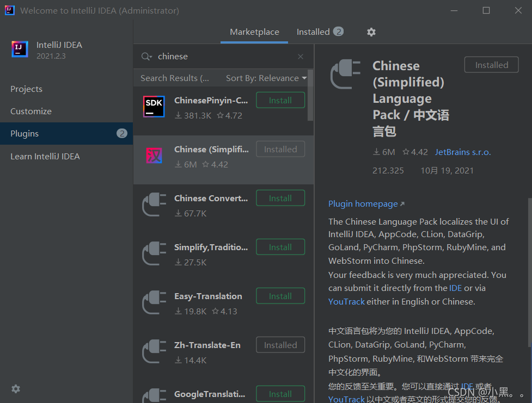Click the GoogleTranslati... plug icon
532x403 pixels.
[154, 395]
